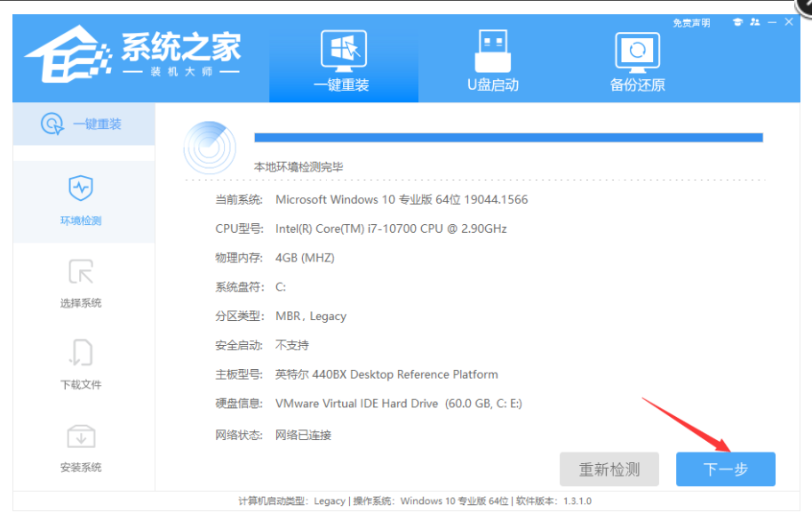Image resolution: width=812 pixels, height=521 pixels.
Task: Click the 主板型号: label
Action: tap(239, 374)
